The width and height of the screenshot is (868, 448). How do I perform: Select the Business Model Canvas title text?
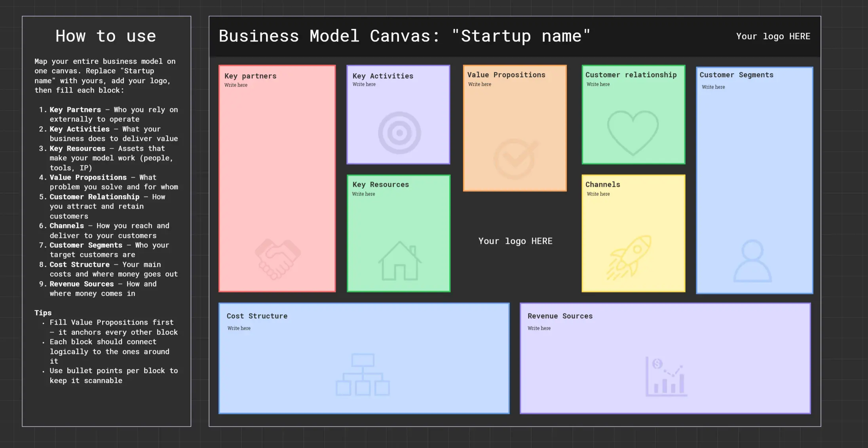(405, 36)
